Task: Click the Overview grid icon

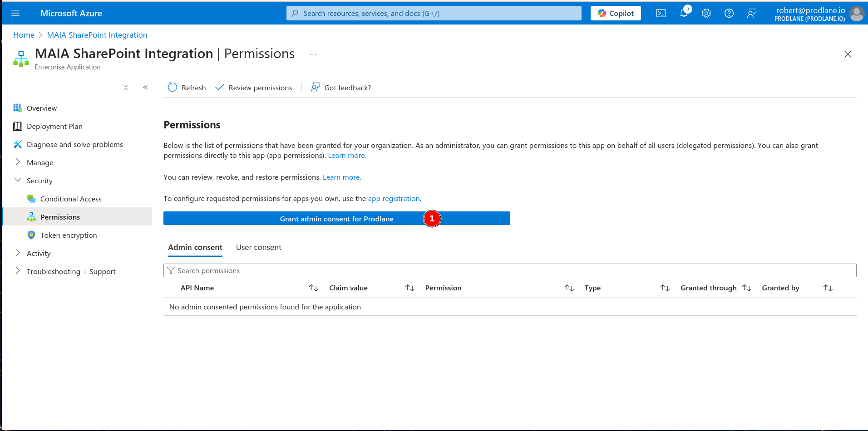Action: point(18,108)
